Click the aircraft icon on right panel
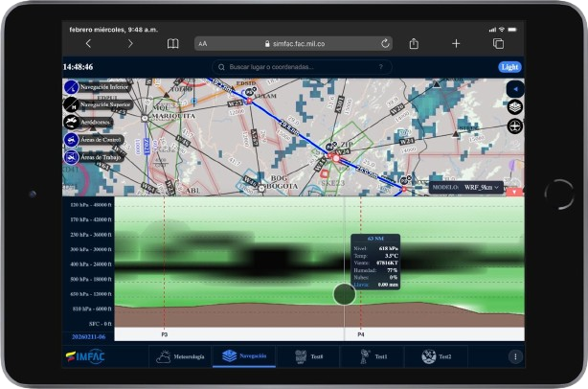The width and height of the screenshot is (588, 389). (x=515, y=126)
